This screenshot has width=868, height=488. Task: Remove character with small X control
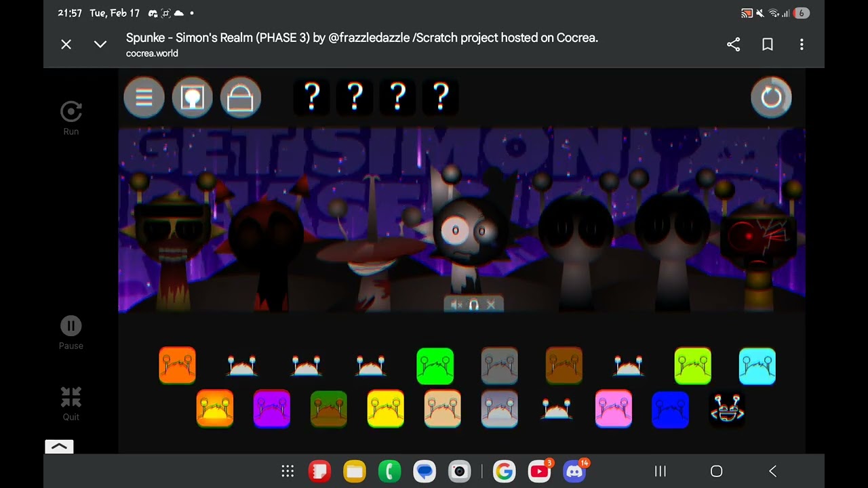click(491, 305)
